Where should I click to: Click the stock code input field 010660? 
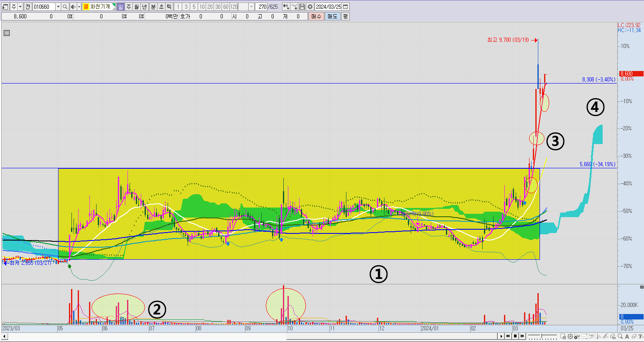44,7
